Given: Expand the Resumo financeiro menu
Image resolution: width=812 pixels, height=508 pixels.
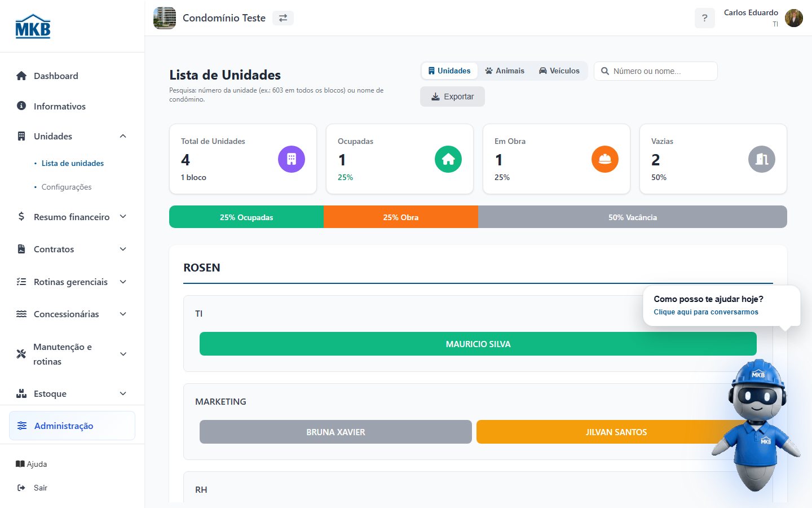Looking at the screenshot, I should point(123,217).
